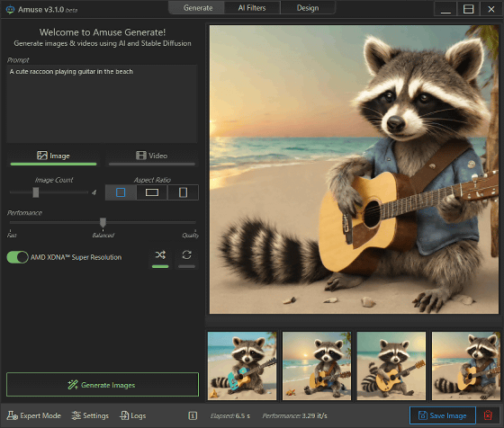The width and height of the screenshot is (504, 428).
Task: Click the info icon in status bar
Action: click(x=193, y=415)
